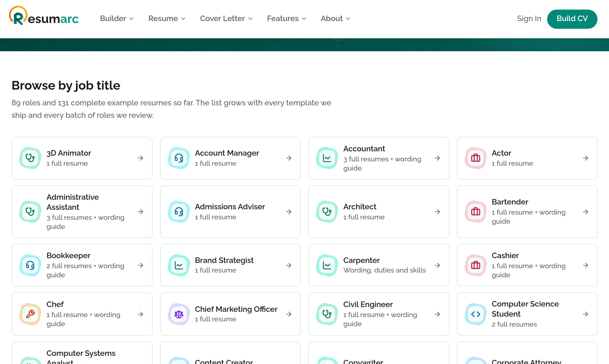Open the Computer Science Student title link

[x=525, y=309]
